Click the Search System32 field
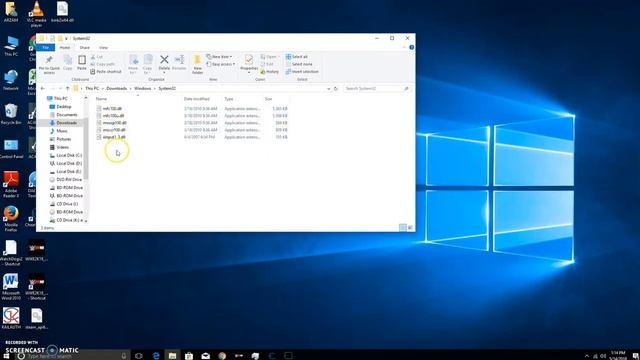The image size is (640, 360). 376,89
